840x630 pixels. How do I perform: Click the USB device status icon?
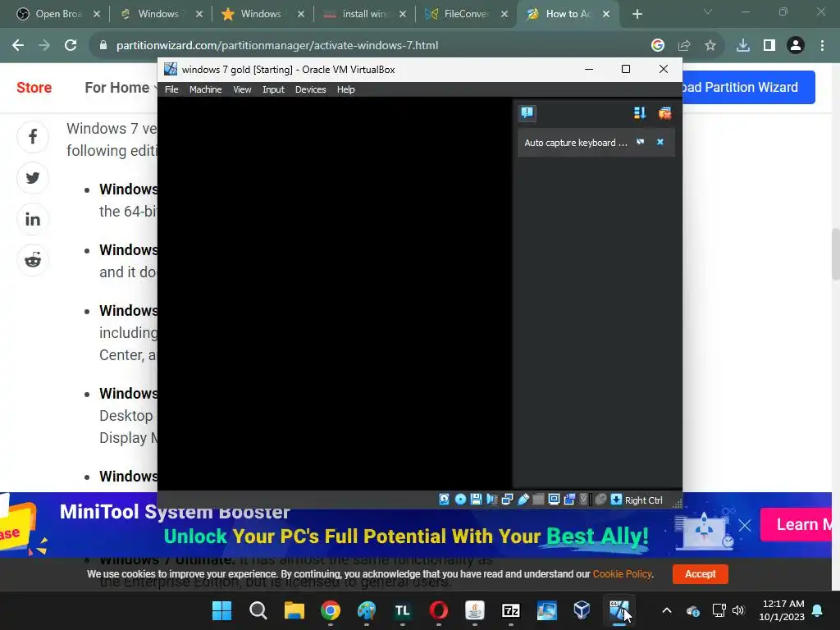523,500
